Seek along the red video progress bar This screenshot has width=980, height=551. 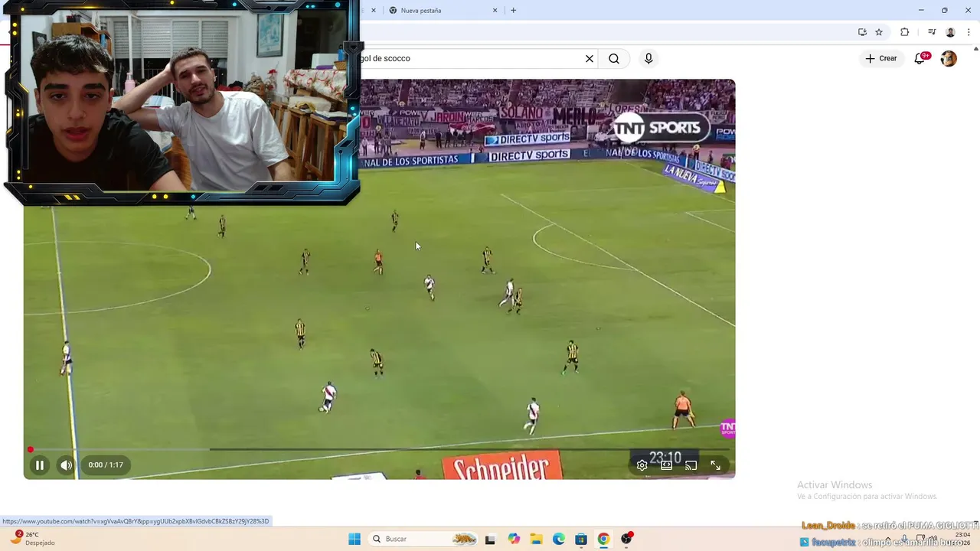[379, 449]
